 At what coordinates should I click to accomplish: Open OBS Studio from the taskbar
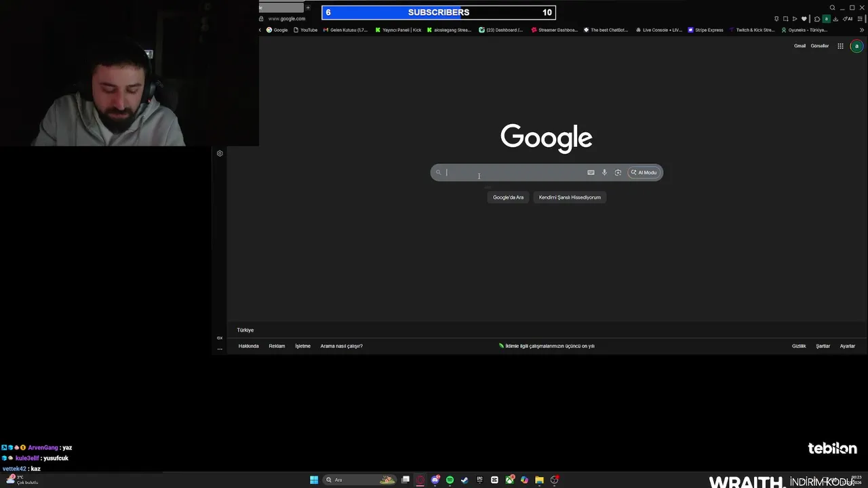[554, 480]
